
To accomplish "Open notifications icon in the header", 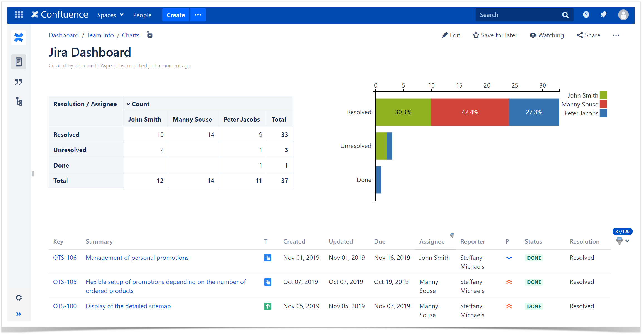I will click(603, 15).
